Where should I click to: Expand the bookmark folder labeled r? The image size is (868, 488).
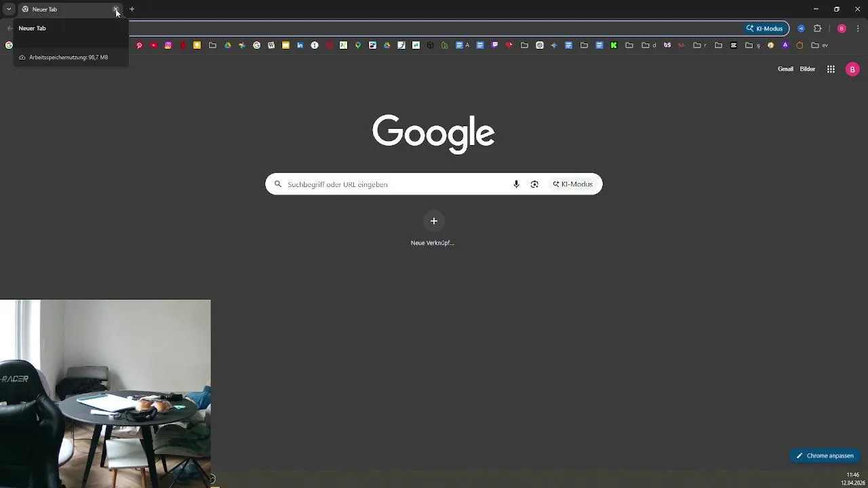click(700, 45)
